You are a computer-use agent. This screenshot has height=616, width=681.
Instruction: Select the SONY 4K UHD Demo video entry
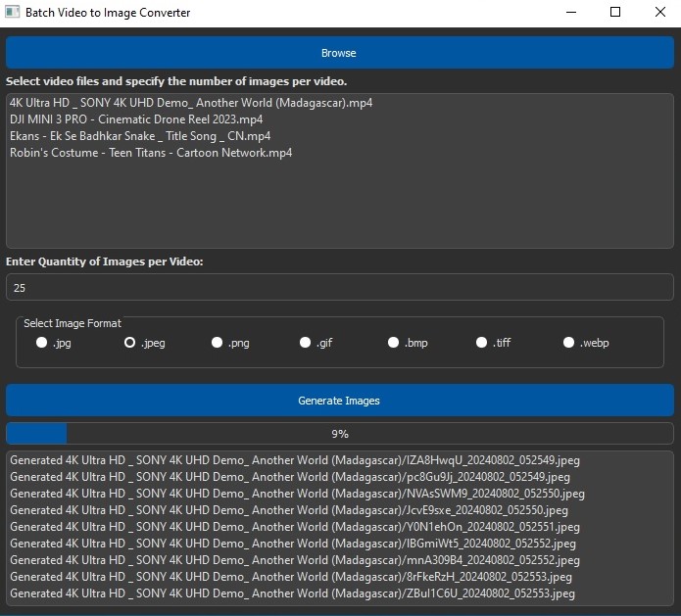191,103
